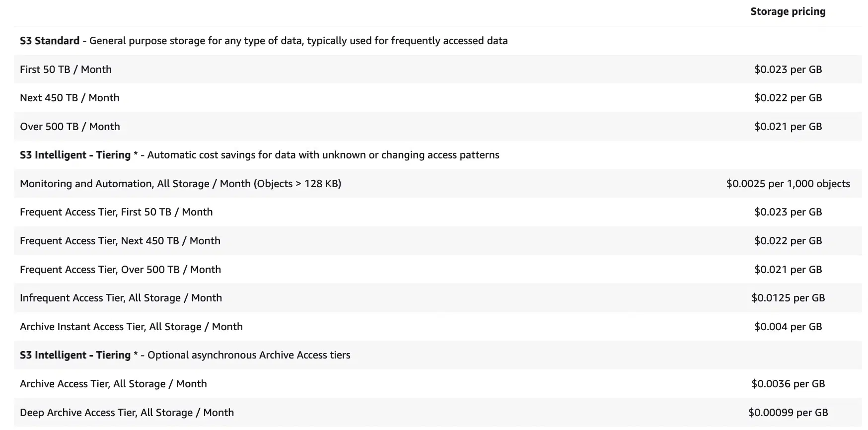Click the $0.023 per GB S3 Standard price

point(788,70)
